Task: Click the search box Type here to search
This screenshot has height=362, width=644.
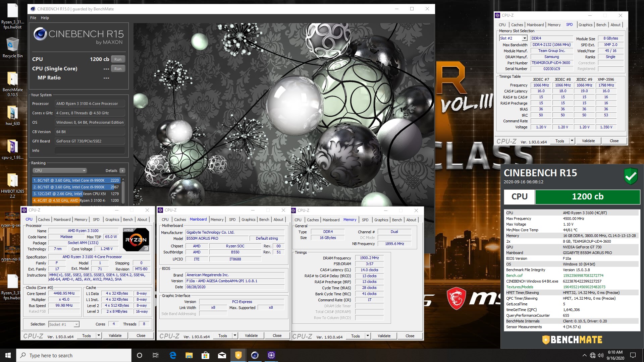Action: point(74,355)
